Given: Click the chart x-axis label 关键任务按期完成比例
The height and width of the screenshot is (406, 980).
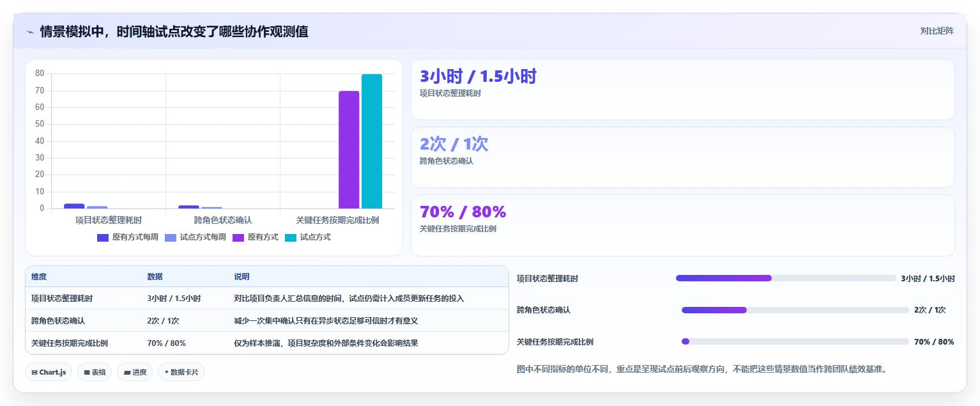Looking at the screenshot, I should coord(337,220).
